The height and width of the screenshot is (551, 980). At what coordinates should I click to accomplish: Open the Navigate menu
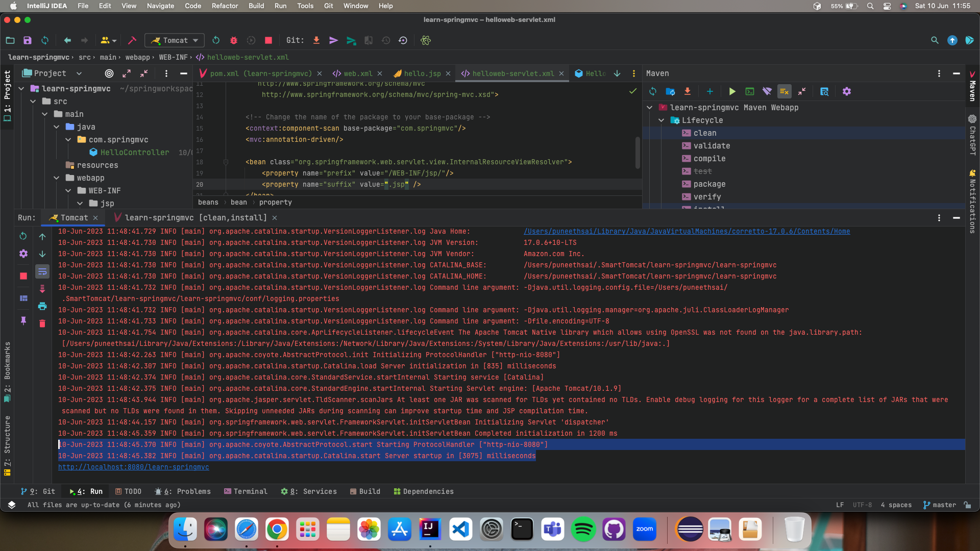click(160, 6)
